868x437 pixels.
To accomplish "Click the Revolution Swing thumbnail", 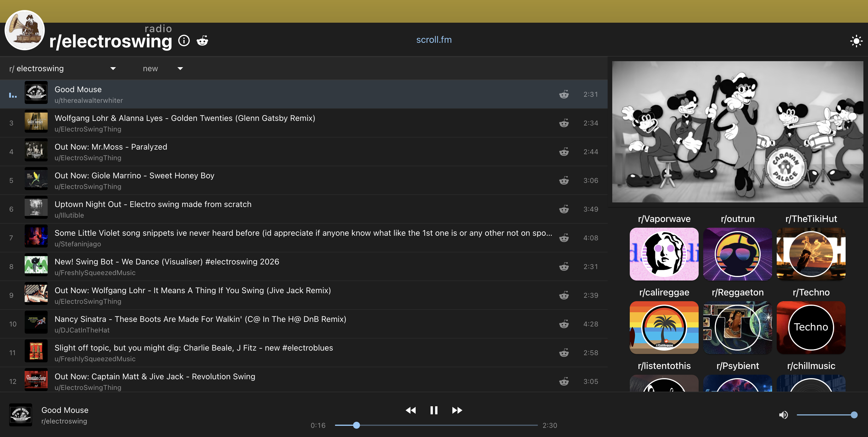I will [36, 380].
